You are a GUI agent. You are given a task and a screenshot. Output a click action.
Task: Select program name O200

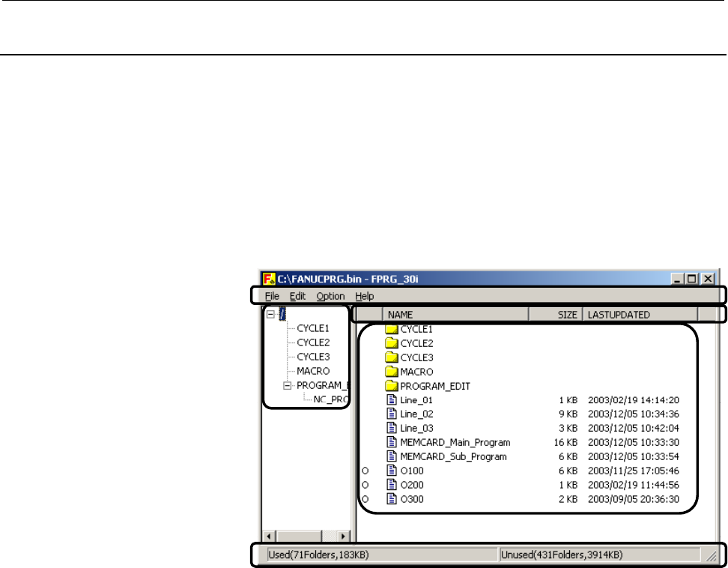[412, 485]
